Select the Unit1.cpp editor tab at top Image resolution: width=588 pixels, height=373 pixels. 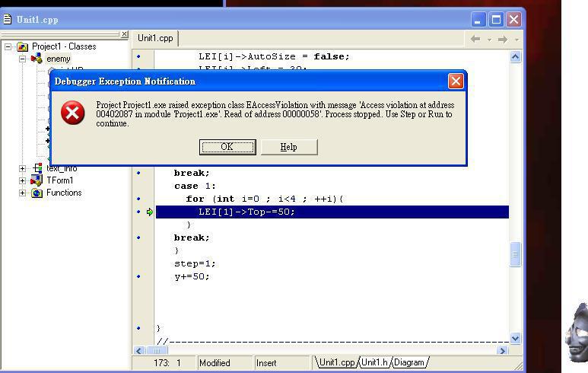tap(155, 38)
